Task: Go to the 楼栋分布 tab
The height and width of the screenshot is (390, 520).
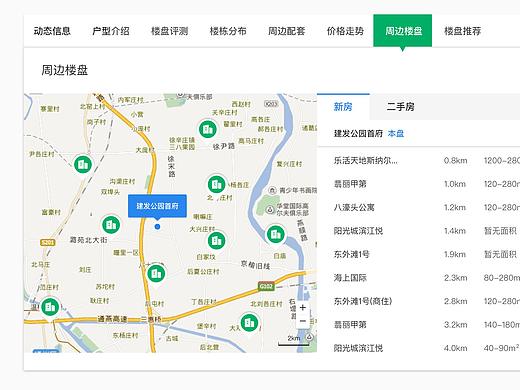Action: pyautogui.click(x=228, y=31)
